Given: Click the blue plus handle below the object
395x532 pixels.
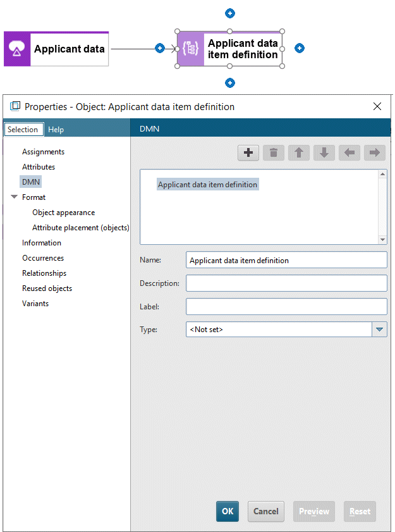Looking at the screenshot, I should pos(230,83).
